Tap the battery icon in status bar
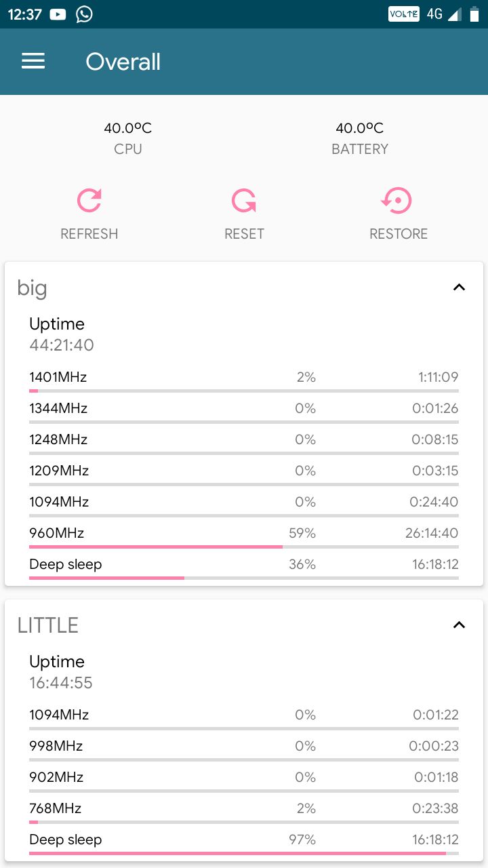 tap(474, 14)
